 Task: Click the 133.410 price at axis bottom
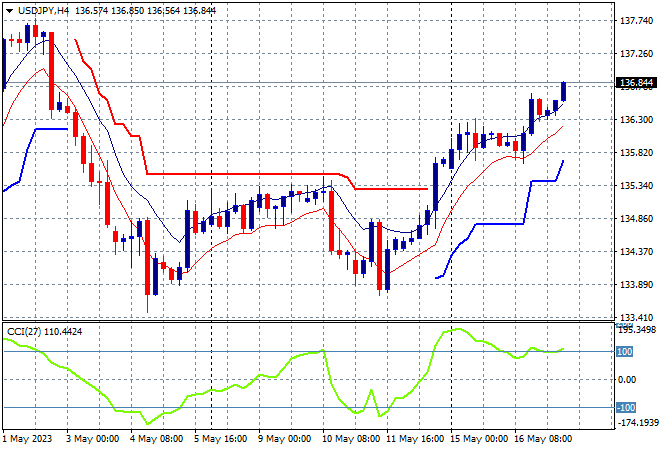pos(637,317)
